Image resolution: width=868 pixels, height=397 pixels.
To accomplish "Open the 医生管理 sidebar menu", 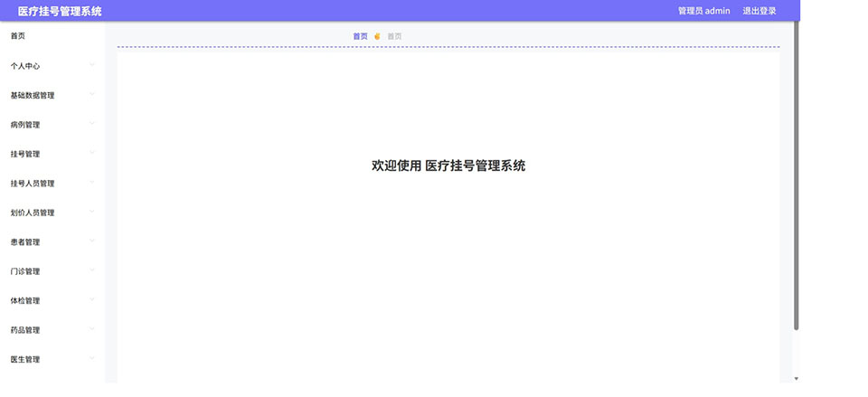I will pos(52,359).
